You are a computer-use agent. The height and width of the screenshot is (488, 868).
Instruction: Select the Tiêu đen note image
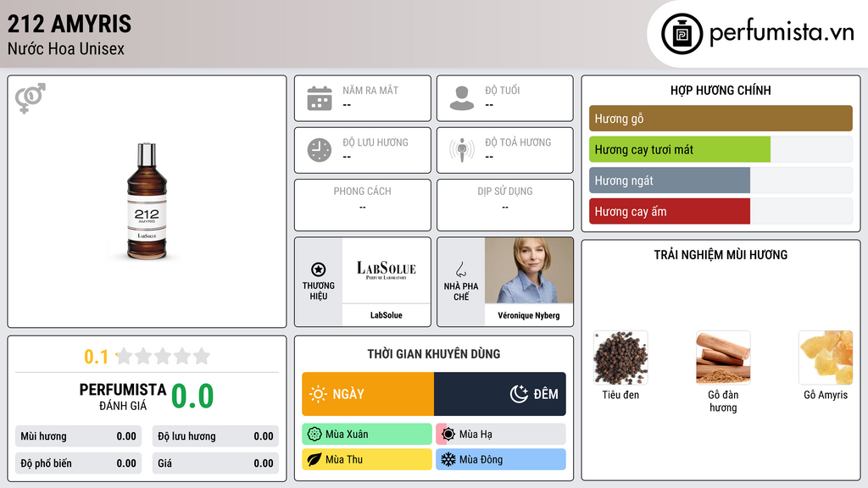tap(620, 358)
